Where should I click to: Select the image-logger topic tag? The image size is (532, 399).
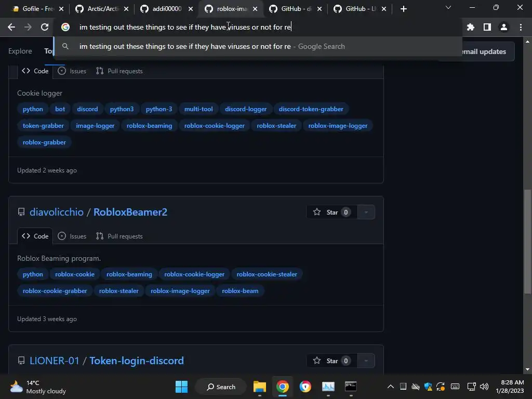95,126
